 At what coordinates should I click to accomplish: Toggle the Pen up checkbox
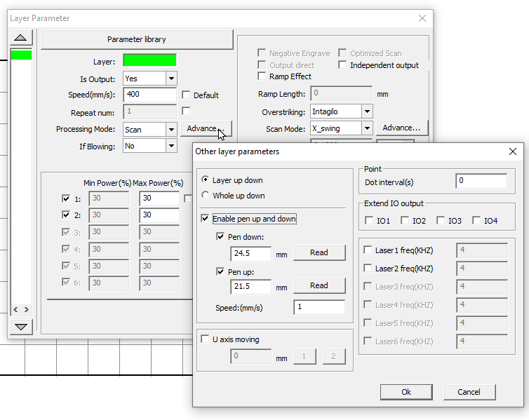click(220, 271)
